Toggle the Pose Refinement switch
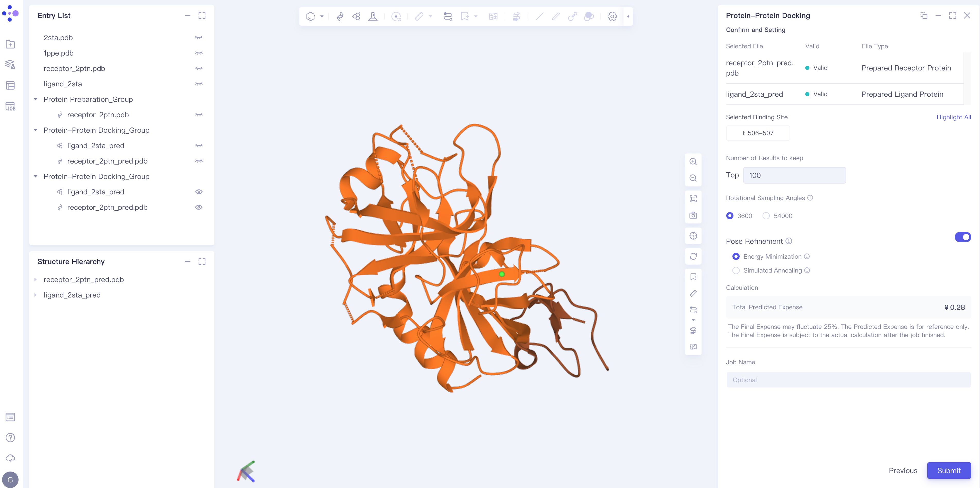980x488 pixels. 963,237
